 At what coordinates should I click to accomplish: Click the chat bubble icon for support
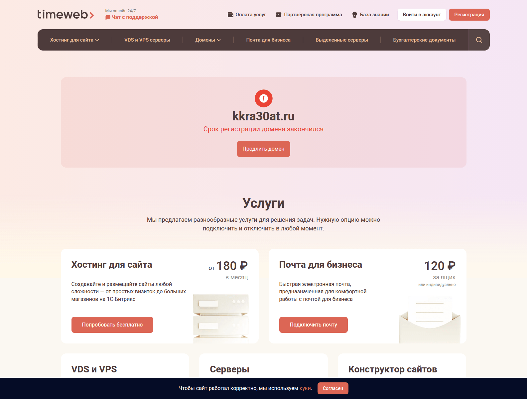click(x=108, y=17)
